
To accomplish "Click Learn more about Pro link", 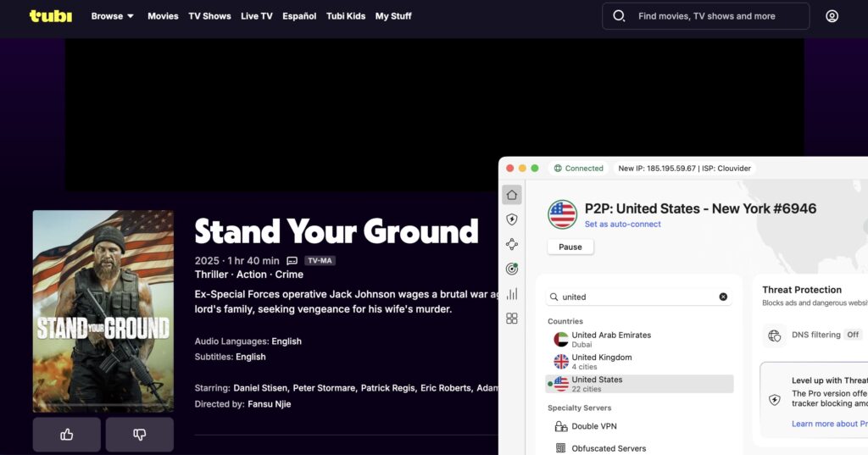I will [x=829, y=424].
